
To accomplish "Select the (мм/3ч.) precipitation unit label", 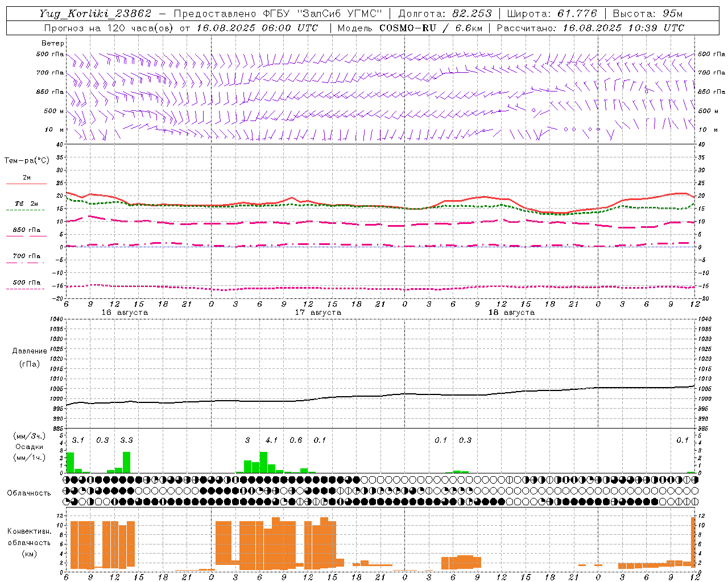I will pos(30,436).
